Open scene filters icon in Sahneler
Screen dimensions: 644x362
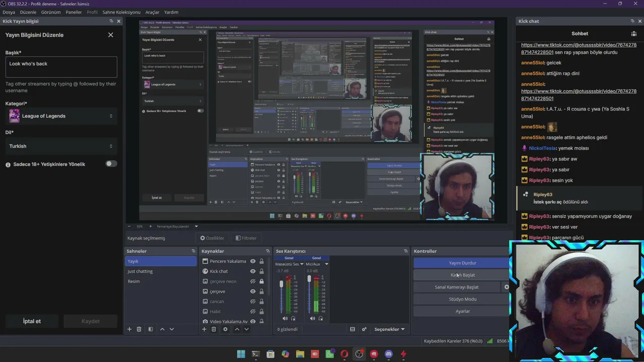coord(150,329)
